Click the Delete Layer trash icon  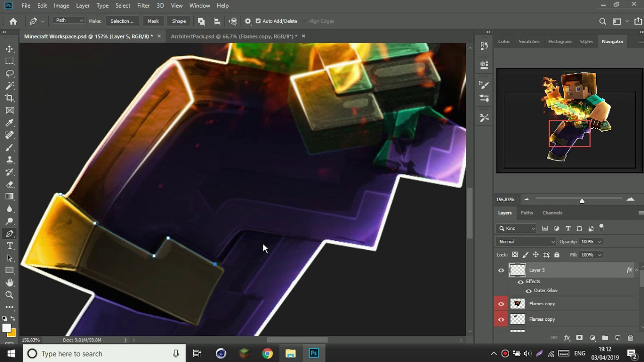click(630, 338)
